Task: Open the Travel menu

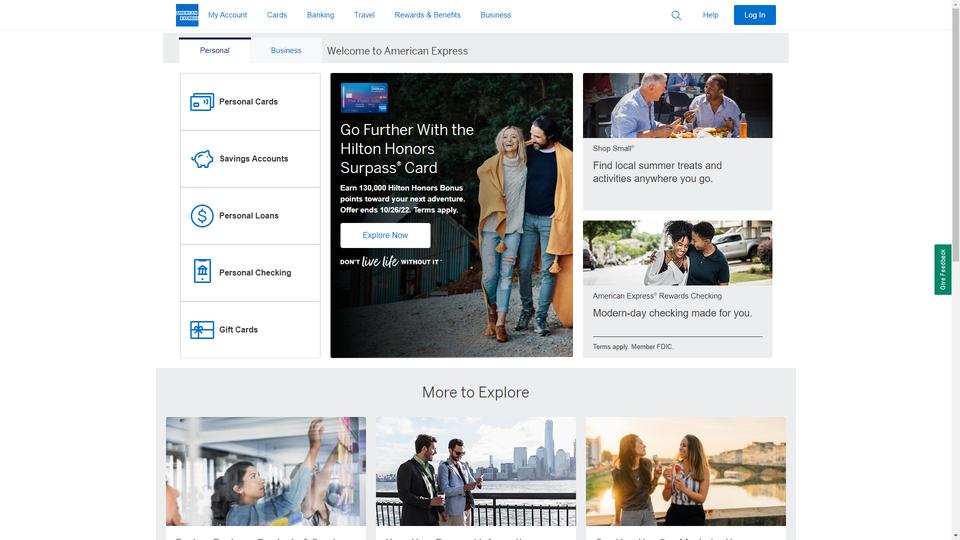Action: (x=364, y=15)
